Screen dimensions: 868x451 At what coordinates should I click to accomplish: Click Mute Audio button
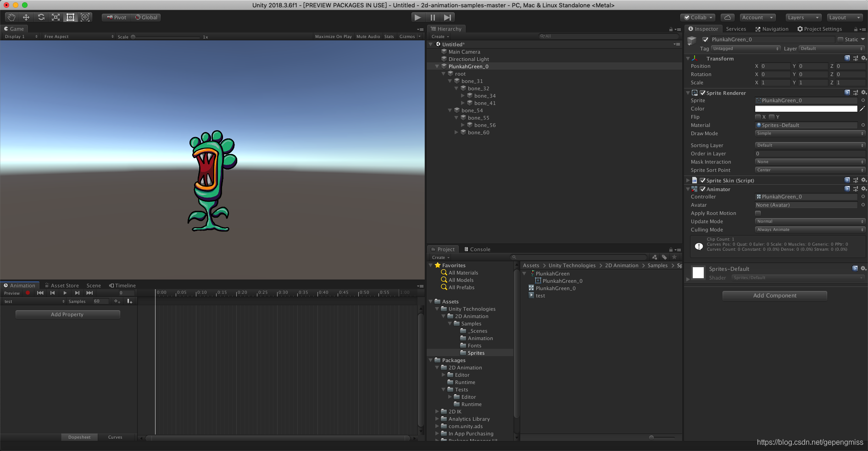[x=368, y=37]
